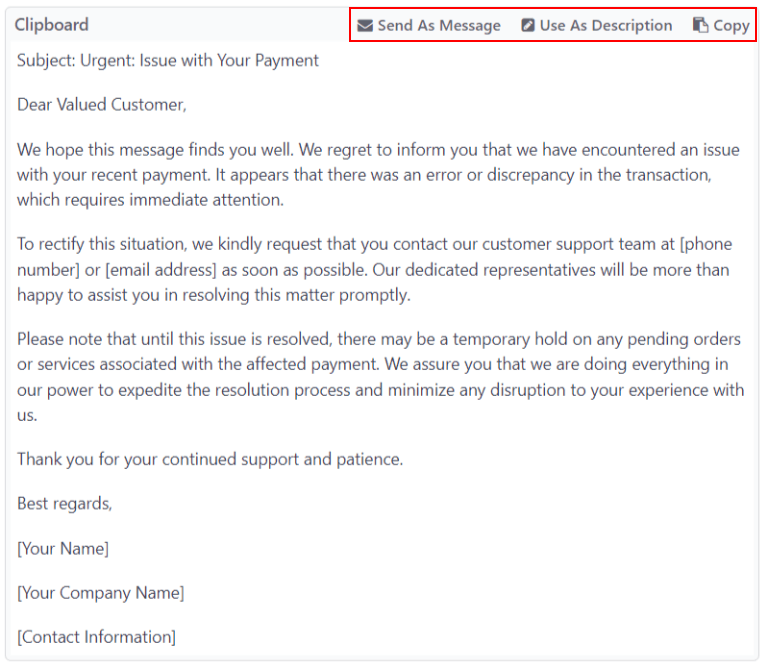Click the duplicate-pages Copy icon
The height and width of the screenshot is (668, 768).
tap(701, 26)
